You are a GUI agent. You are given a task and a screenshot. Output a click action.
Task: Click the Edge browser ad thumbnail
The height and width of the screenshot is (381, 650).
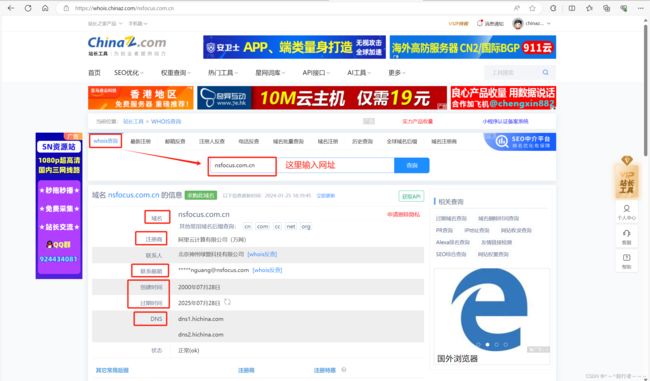tap(492, 309)
